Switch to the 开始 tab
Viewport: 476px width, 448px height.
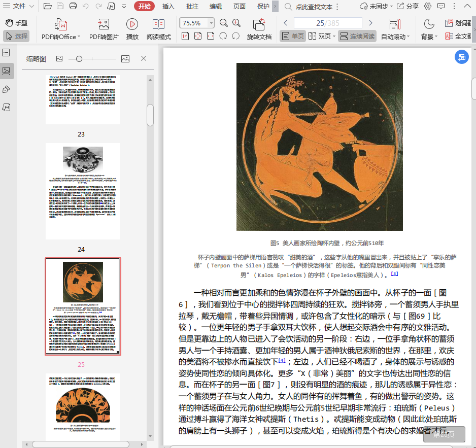click(144, 6)
